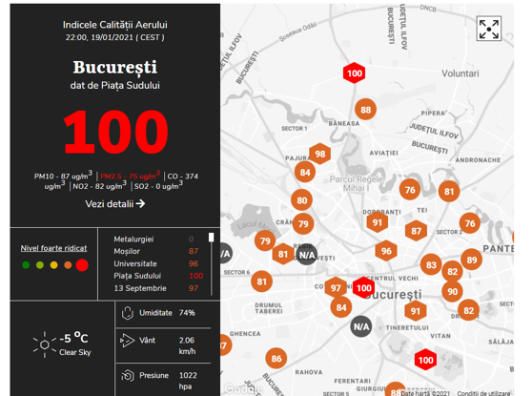This screenshot has height=396, width=532.
Task: Click the PM10 - 87 ug/m3 reading
Action: tap(63, 176)
